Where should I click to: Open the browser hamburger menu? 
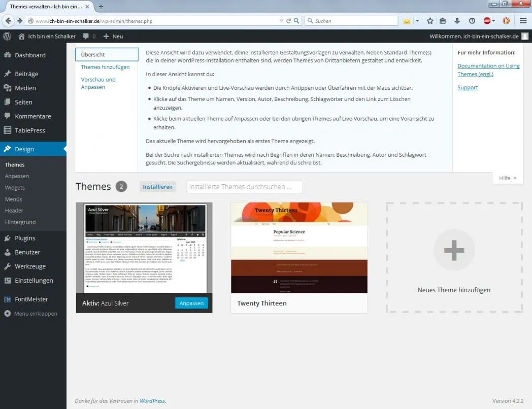click(x=523, y=21)
